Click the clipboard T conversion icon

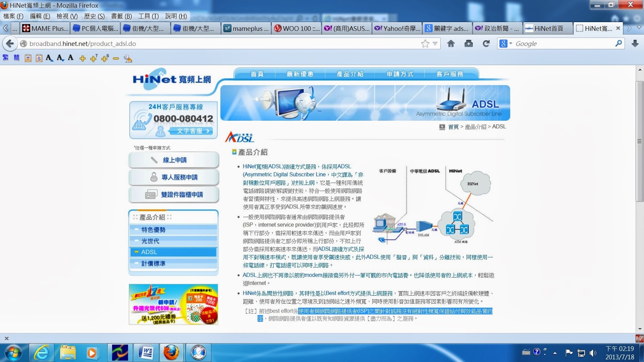coord(28,58)
